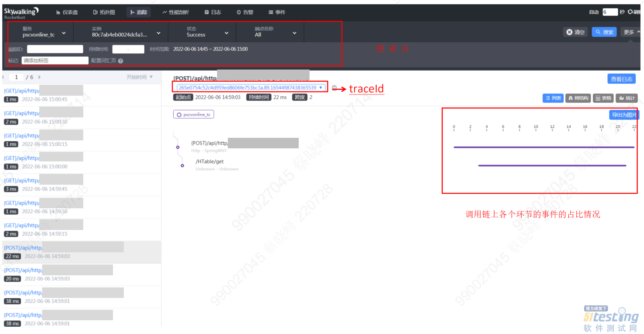
Task: Go to next page of trace list
Action: 39,77
